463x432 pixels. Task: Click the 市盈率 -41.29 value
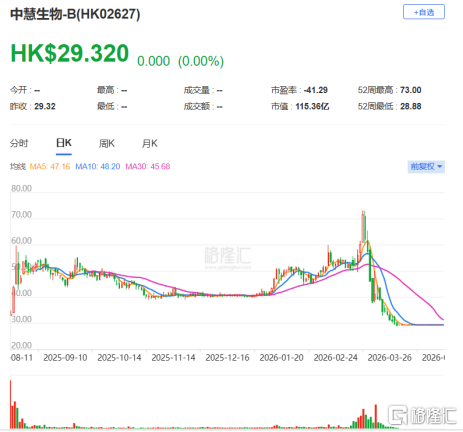316,90
